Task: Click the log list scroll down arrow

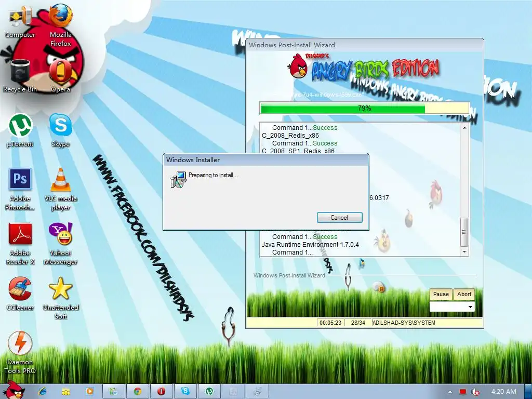Action: click(464, 252)
